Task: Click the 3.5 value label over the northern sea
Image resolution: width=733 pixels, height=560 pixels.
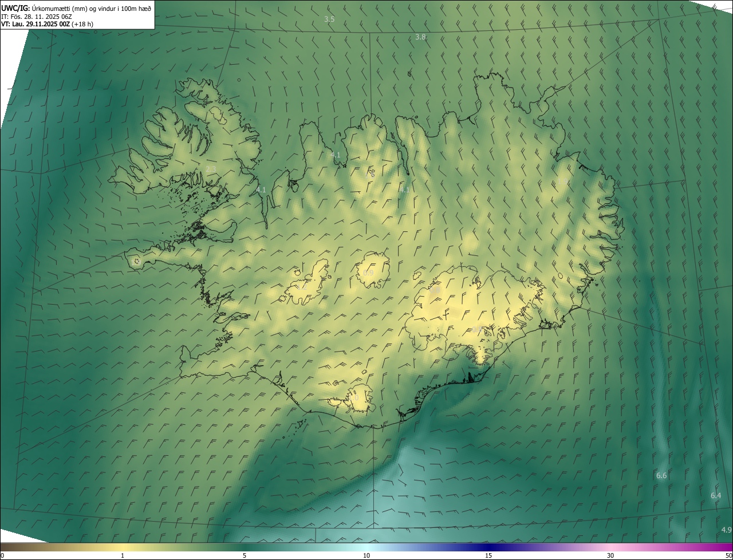Action: 329,19
